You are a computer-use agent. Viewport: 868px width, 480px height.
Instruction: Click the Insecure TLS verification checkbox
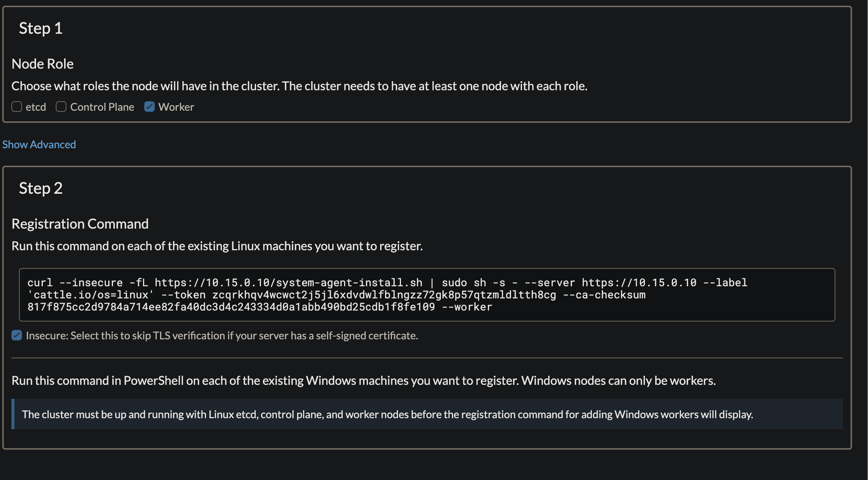point(16,336)
